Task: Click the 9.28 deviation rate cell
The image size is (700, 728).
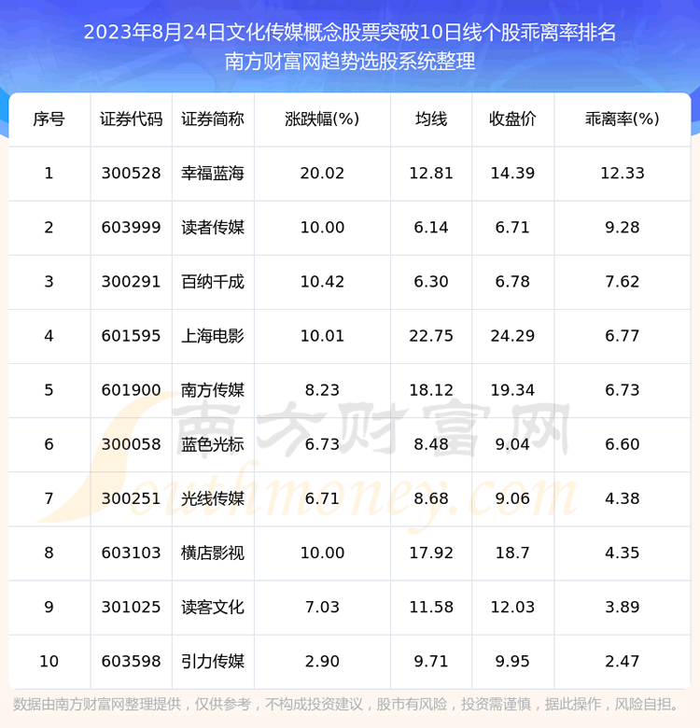Action: click(622, 228)
